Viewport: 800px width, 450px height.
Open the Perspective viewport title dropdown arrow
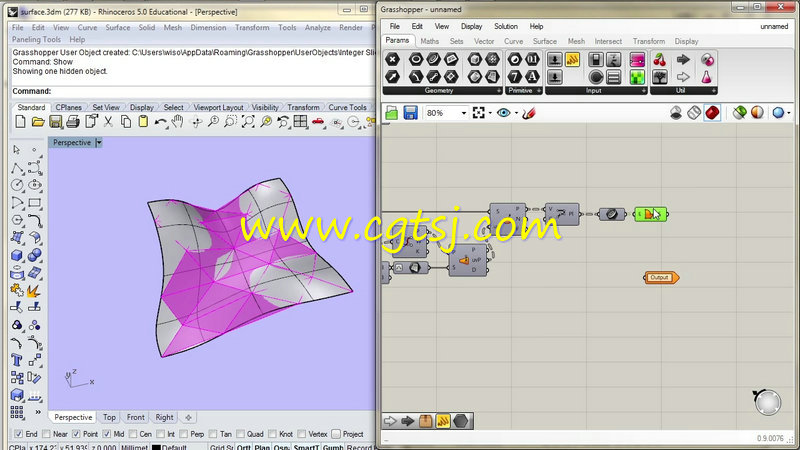click(98, 143)
